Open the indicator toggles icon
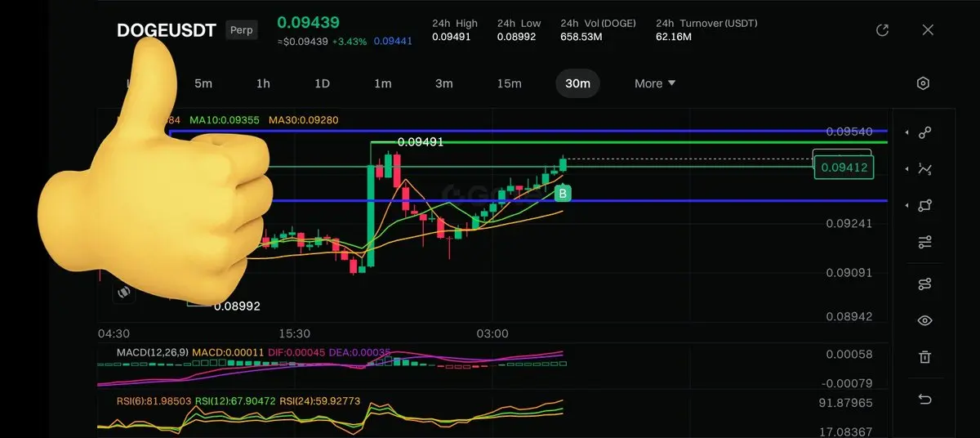The image size is (980, 438). [924, 284]
